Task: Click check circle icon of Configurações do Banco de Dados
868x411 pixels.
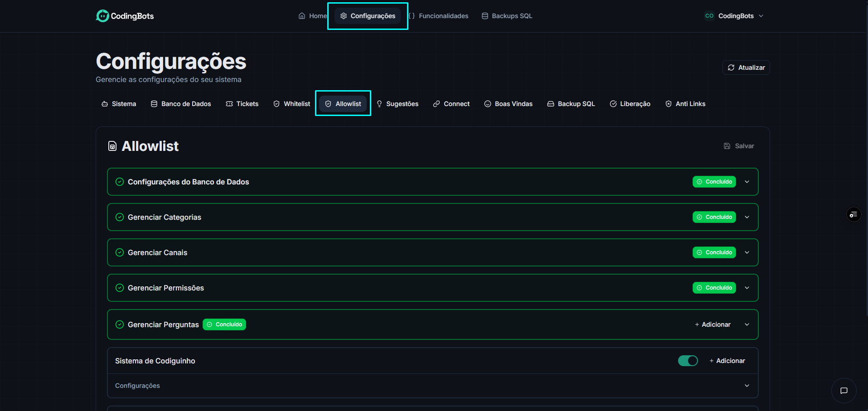Action: pyautogui.click(x=120, y=182)
